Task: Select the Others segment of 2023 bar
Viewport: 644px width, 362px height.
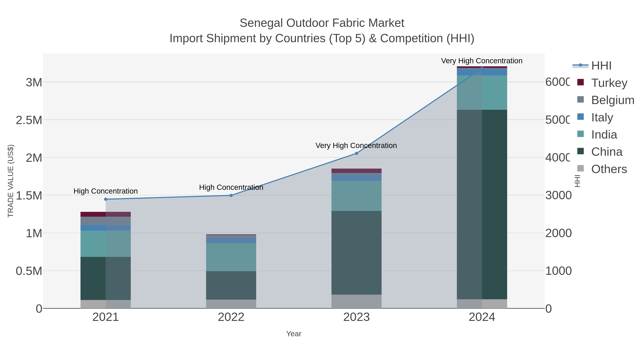Action: pyautogui.click(x=357, y=302)
